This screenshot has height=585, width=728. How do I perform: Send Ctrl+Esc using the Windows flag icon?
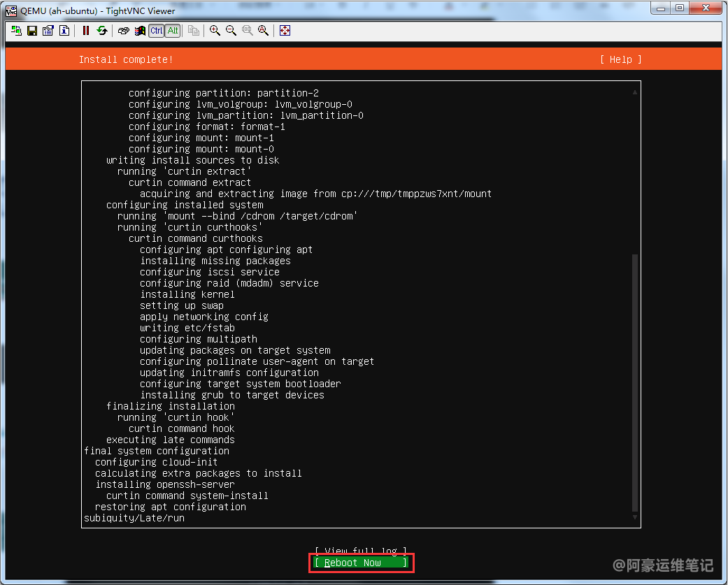tap(140, 31)
